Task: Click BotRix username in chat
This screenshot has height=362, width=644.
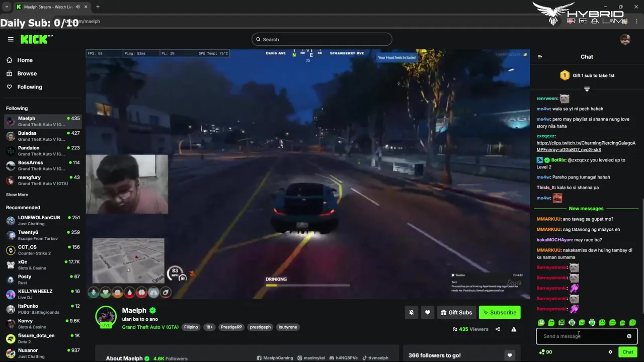Action: (x=558, y=160)
